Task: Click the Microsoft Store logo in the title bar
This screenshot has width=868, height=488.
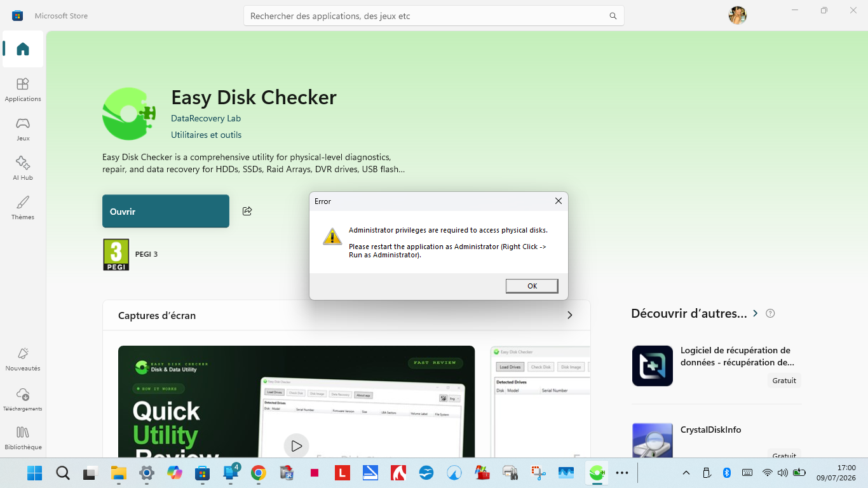Action: pos(18,15)
